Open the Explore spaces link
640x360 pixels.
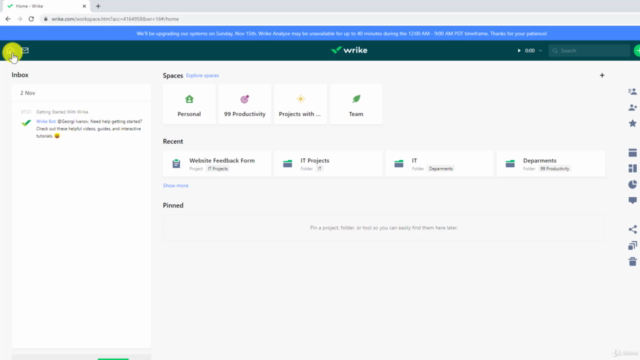(x=202, y=76)
